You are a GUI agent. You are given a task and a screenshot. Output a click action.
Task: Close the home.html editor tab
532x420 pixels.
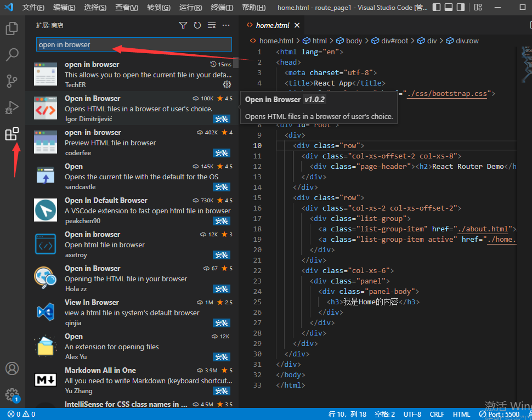[297, 25]
